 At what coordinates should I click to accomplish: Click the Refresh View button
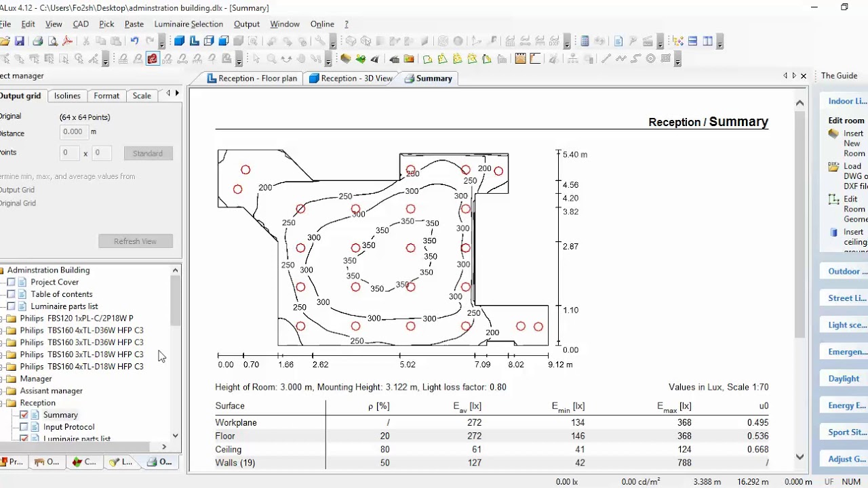(135, 241)
